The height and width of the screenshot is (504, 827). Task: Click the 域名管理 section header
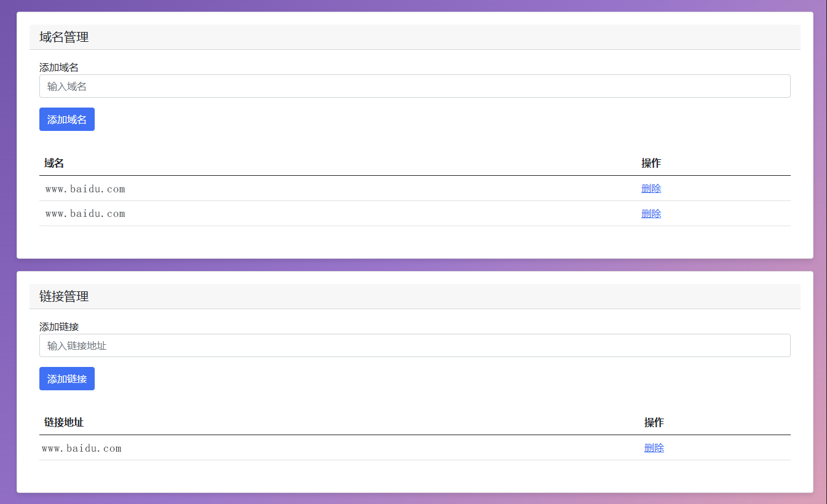(64, 37)
